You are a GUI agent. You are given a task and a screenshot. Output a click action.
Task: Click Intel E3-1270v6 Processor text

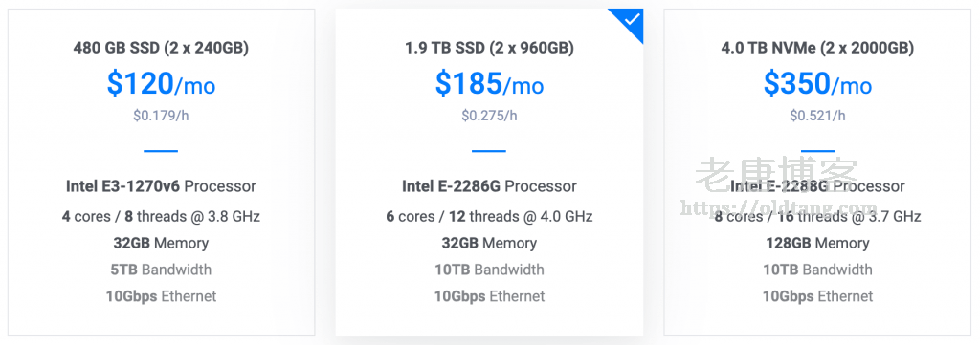tap(161, 186)
